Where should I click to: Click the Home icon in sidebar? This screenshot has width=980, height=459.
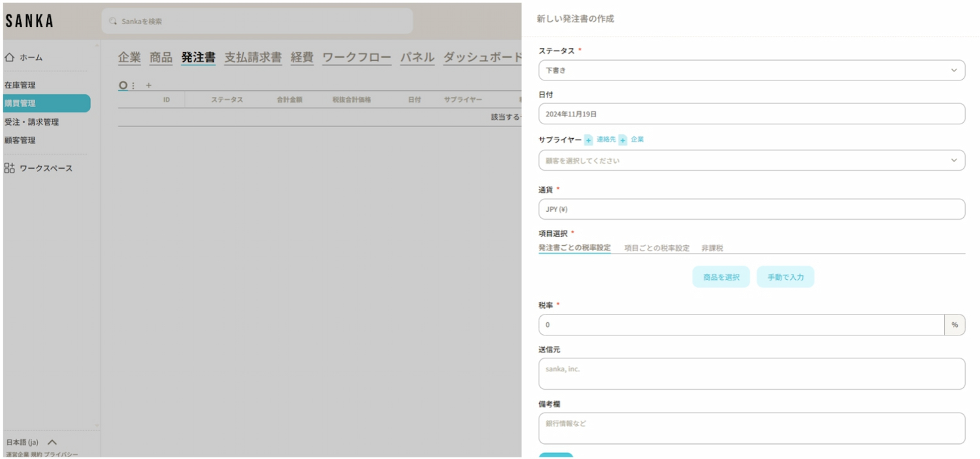(9, 58)
